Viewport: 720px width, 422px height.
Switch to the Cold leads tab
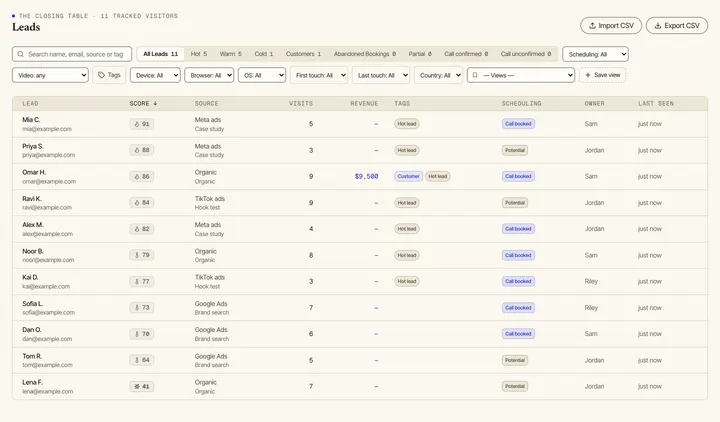point(264,54)
